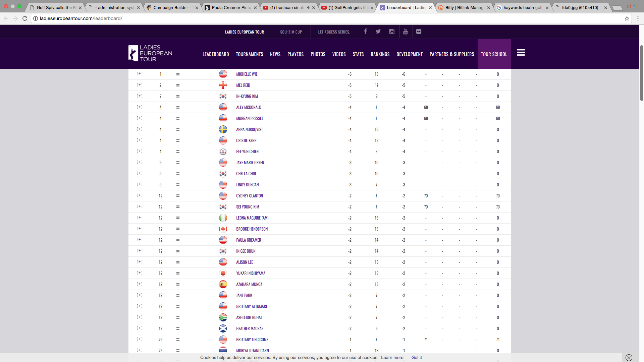Expand Mel Reid's row details
This screenshot has width=644, height=362.
[x=140, y=85]
